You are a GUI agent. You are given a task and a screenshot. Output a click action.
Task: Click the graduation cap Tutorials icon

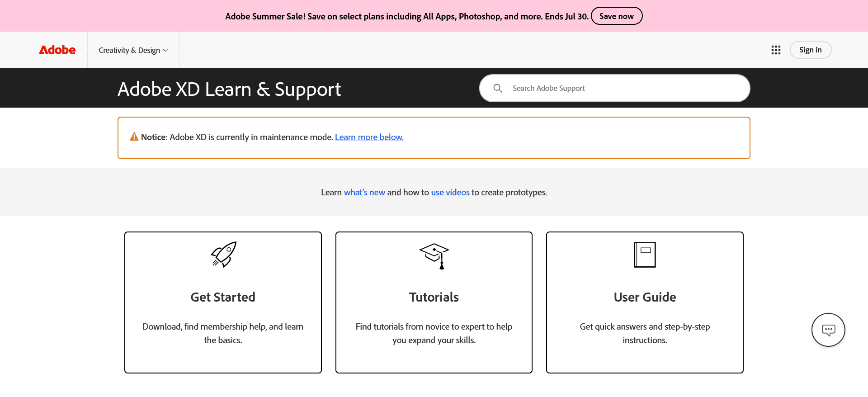434,256
